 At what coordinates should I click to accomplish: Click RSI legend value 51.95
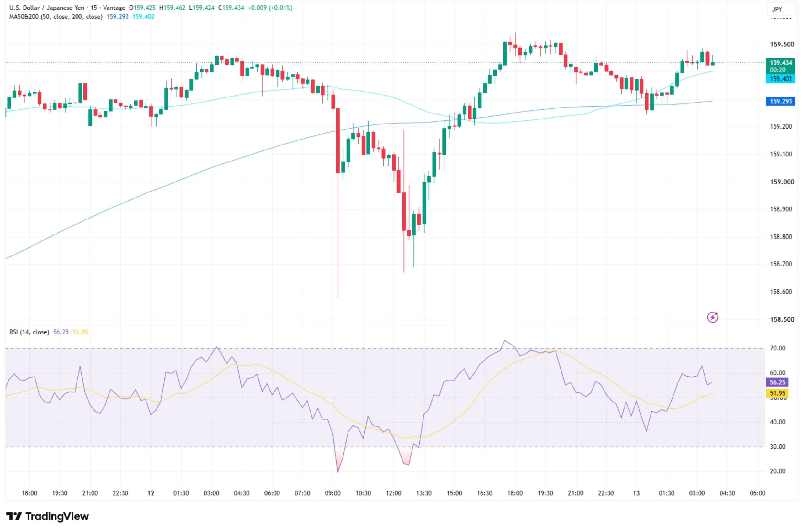tap(80, 332)
